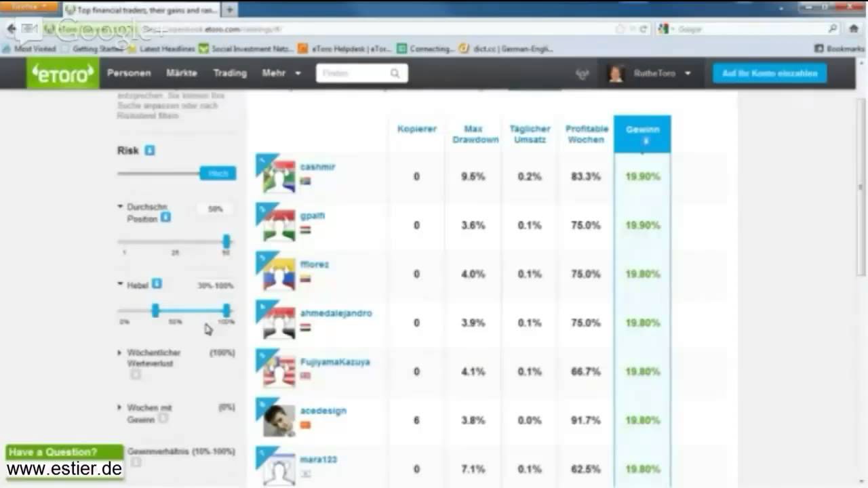Click fflorez's avatar picture
The width and height of the screenshot is (868, 488).
tap(279, 274)
